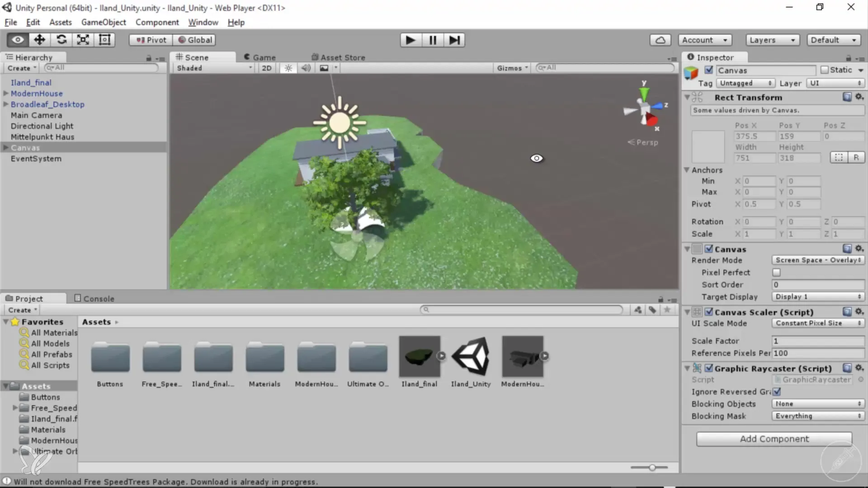Open the Layers dropdown
868x488 pixels.
tap(772, 40)
